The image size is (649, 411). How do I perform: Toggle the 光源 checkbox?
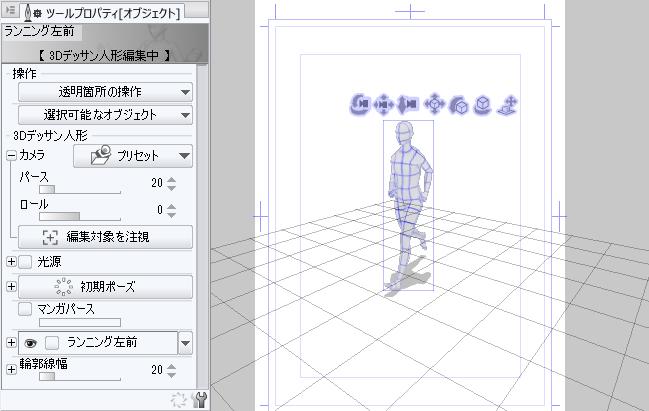(x=25, y=262)
